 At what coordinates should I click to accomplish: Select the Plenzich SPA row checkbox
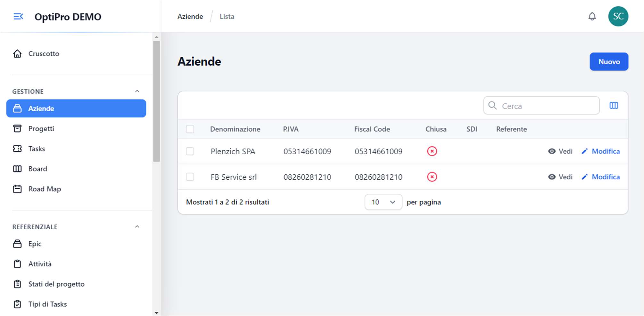tap(190, 151)
